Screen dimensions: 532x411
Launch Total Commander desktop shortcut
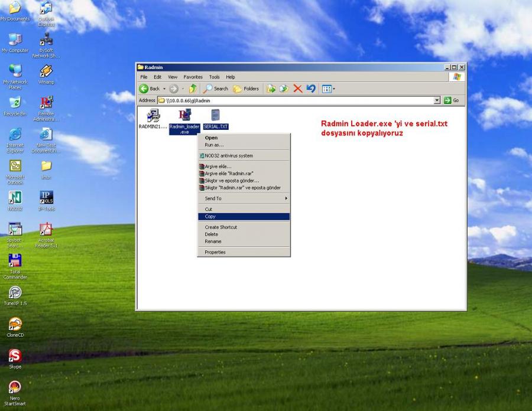point(15,267)
